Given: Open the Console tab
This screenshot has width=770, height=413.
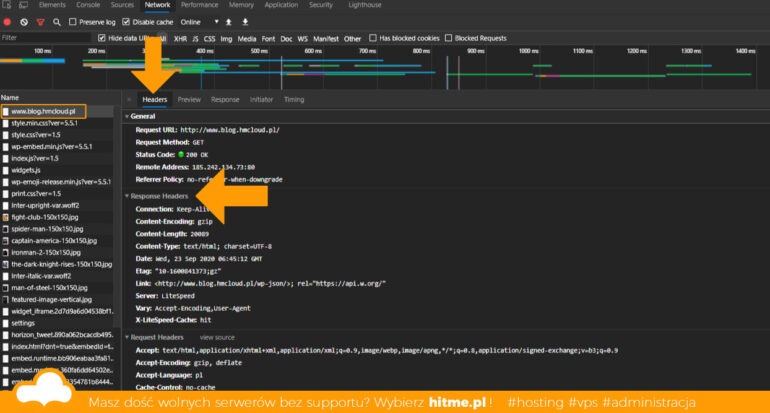Looking at the screenshot, I should [x=88, y=5].
